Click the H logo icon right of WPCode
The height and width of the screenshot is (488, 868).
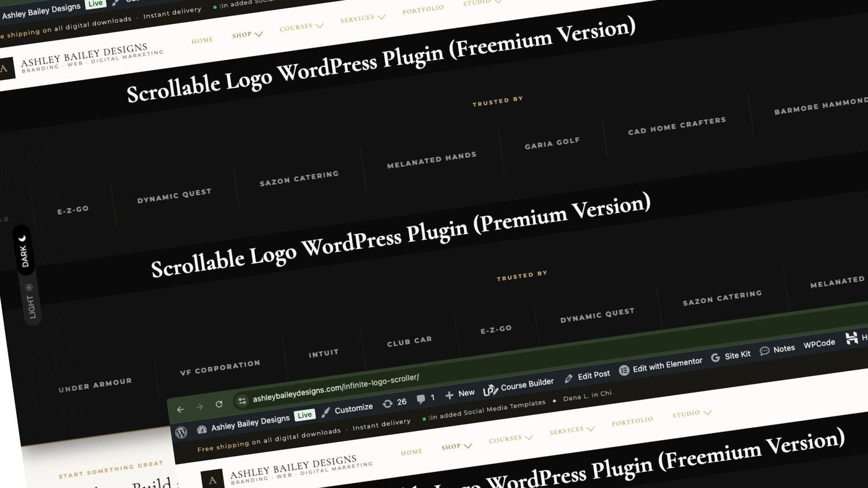click(852, 338)
